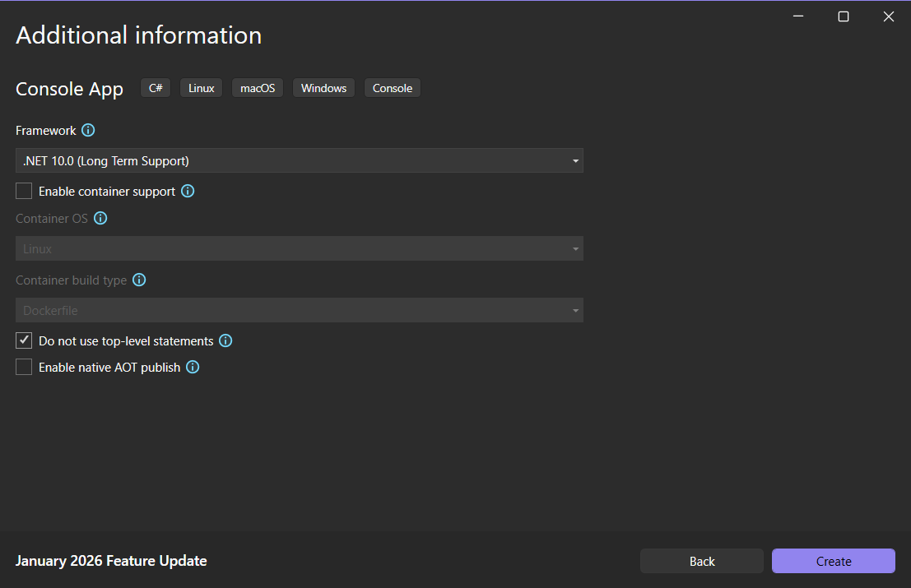Click the C# language tag
This screenshot has height=588, width=911.
(156, 88)
